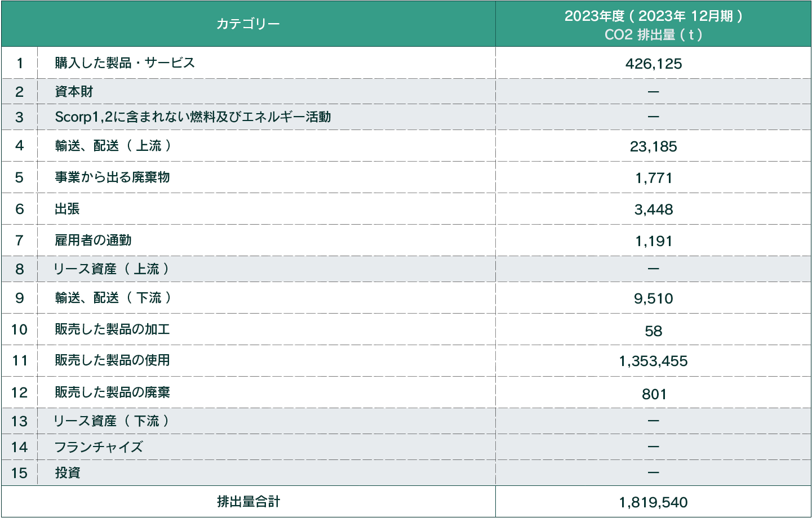Click category number 6
Screen dimensions: 812x518
tap(20, 209)
